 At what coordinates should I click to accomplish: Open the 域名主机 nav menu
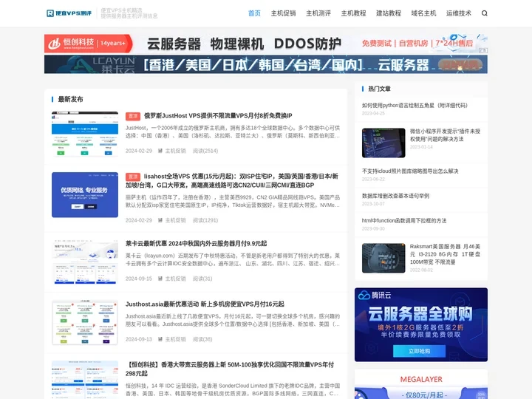pyautogui.click(x=423, y=13)
